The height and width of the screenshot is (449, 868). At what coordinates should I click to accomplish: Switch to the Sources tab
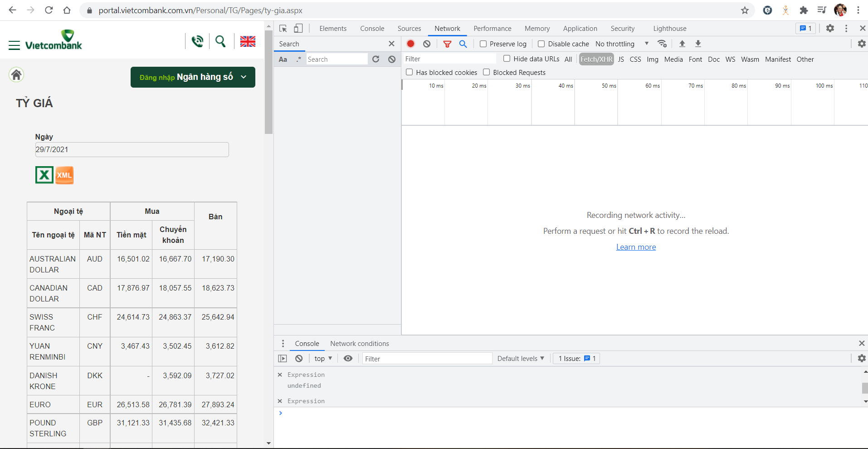coord(409,29)
